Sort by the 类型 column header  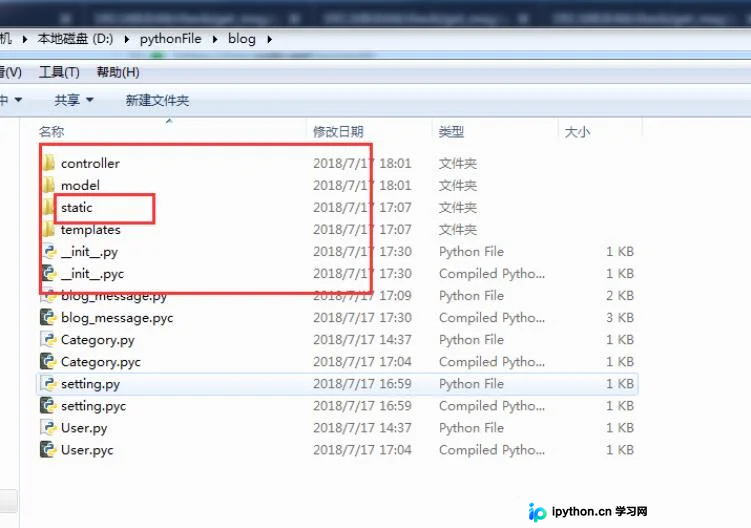coord(451,131)
